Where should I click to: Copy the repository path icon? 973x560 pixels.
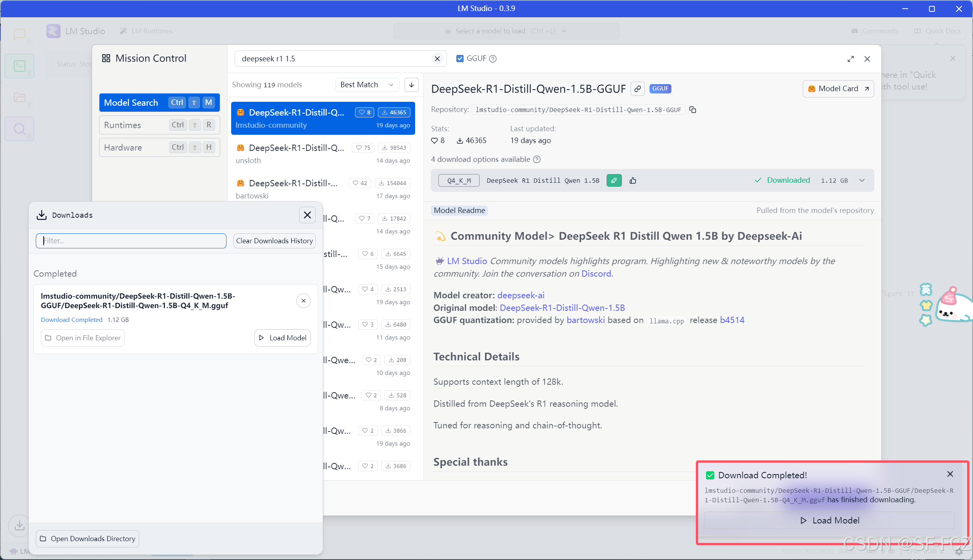pos(693,110)
